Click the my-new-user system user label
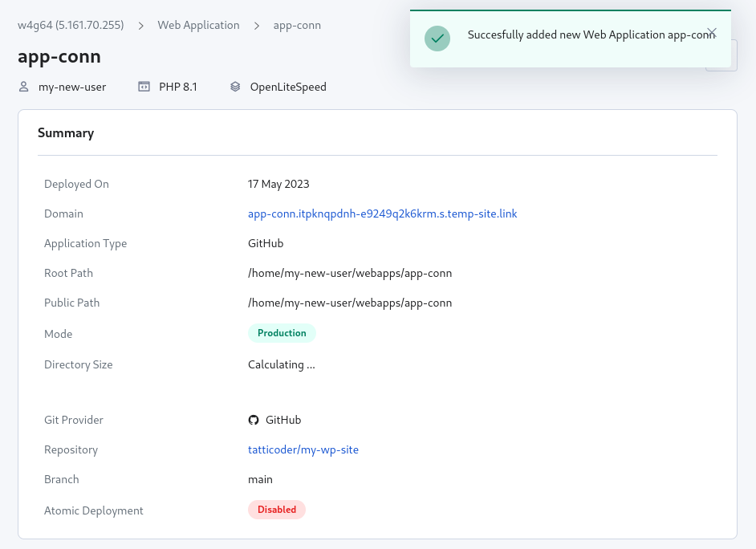The height and width of the screenshot is (549, 756). click(x=72, y=87)
